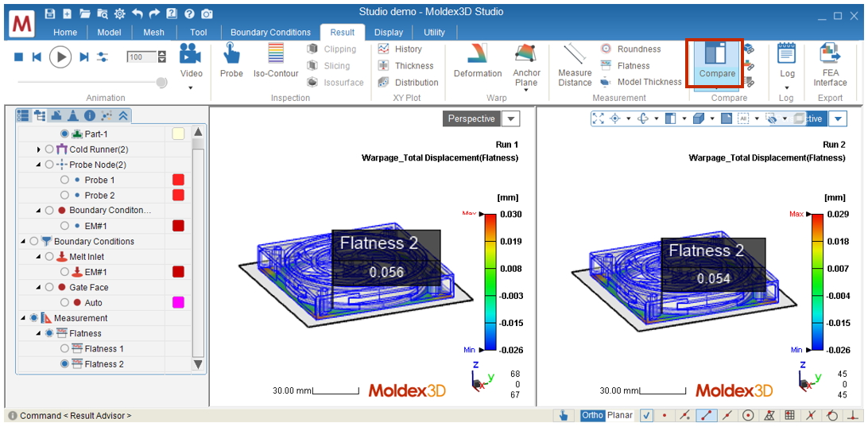
Task: Select the Cold Runner(2) radio button
Action: (48, 149)
